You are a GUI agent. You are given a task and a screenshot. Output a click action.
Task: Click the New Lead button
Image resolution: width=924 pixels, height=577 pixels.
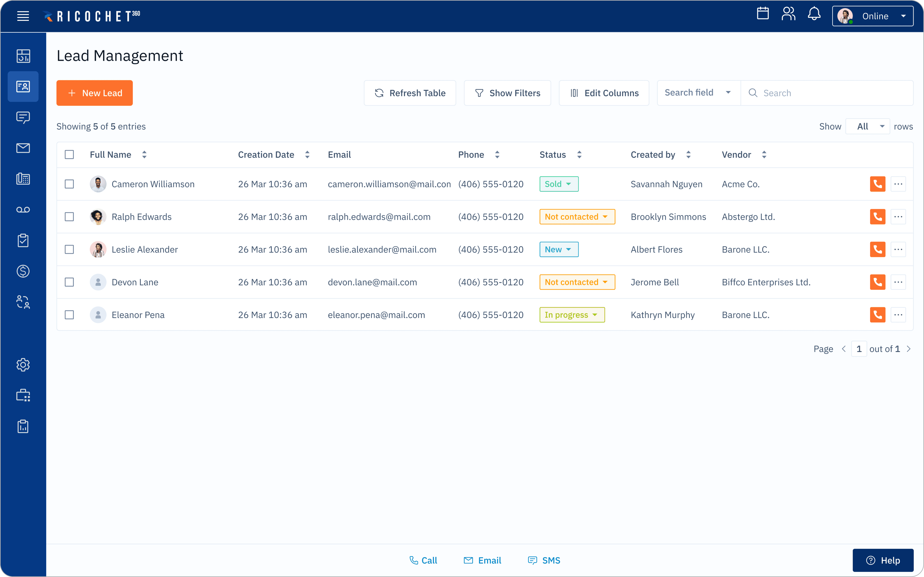(94, 93)
